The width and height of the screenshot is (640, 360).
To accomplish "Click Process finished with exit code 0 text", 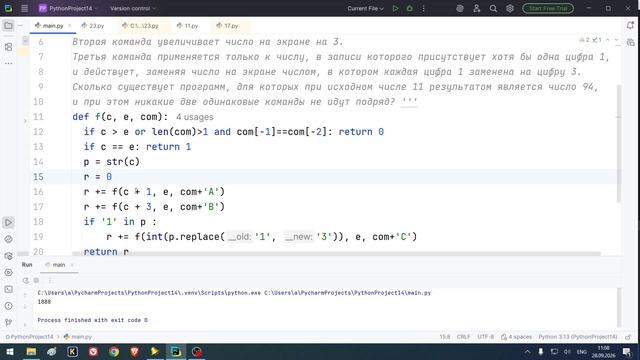I will click(x=93, y=320).
